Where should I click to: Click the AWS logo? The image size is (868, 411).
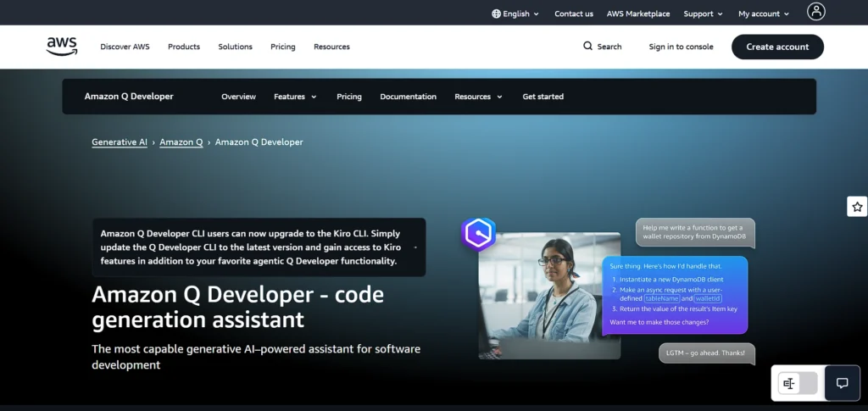tap(61, 47)
